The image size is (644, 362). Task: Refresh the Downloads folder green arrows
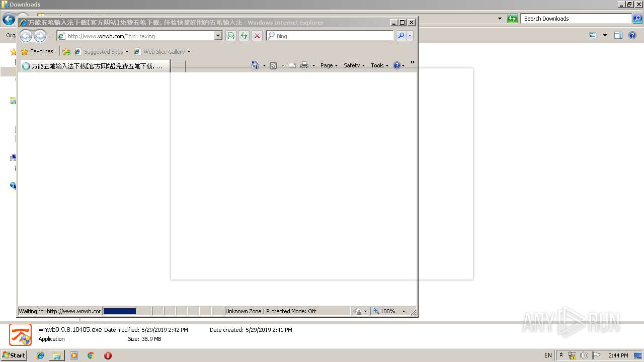pyautogui.click(x=512, y=19)
